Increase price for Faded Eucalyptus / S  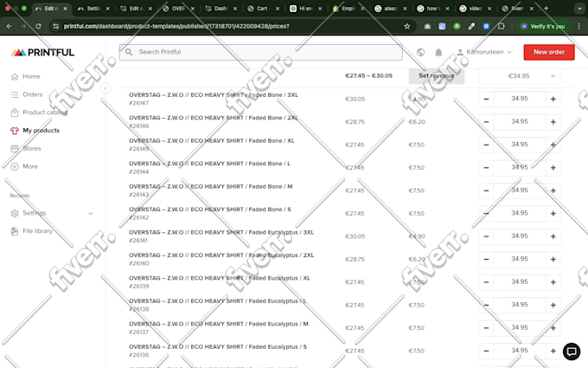click(553, 351)
